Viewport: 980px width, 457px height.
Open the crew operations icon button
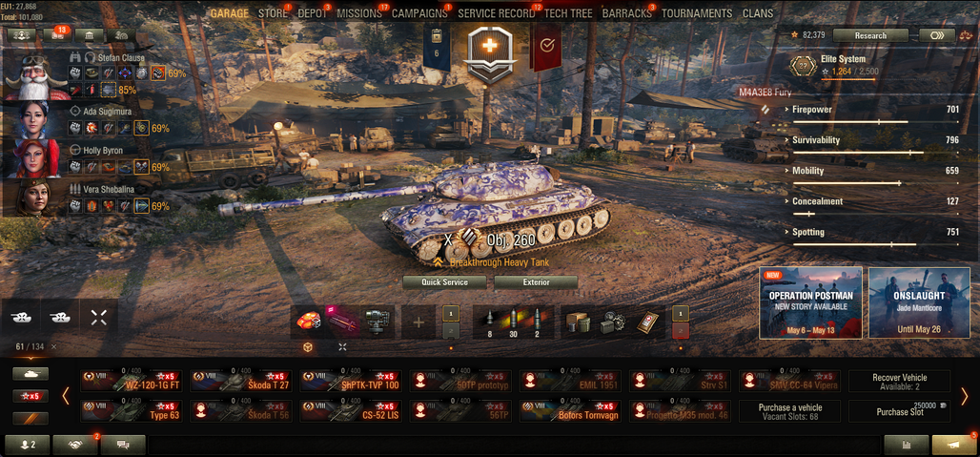(21, 35)
